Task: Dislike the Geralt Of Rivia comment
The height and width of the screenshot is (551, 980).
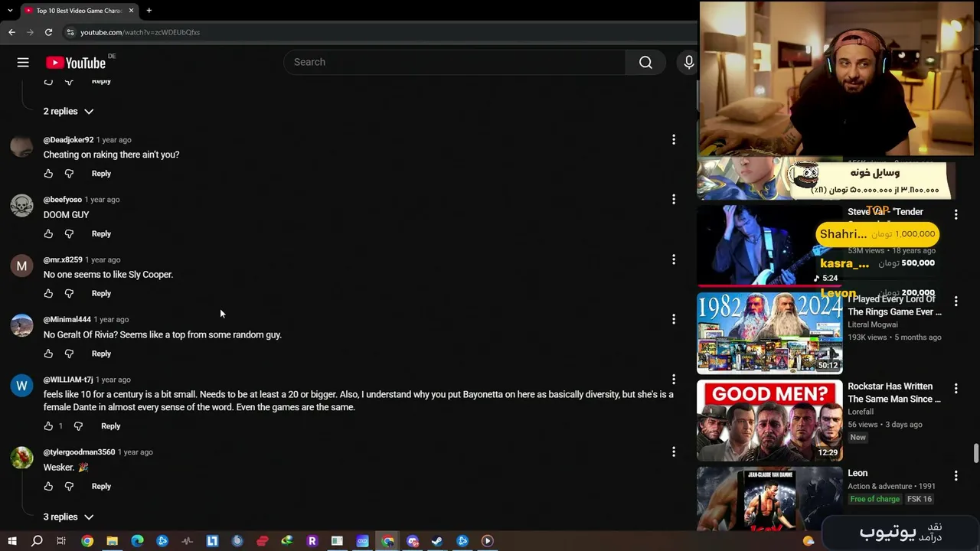Action: [69, 354]
